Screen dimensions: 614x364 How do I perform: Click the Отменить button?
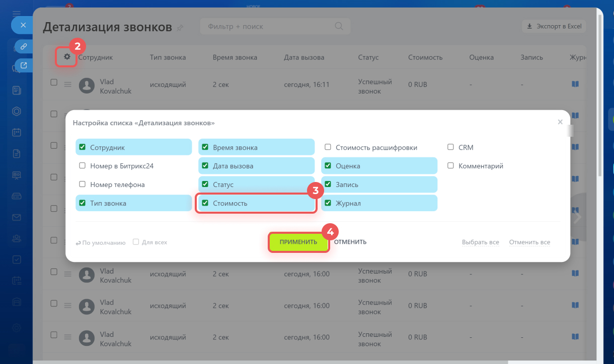(350, 242)
